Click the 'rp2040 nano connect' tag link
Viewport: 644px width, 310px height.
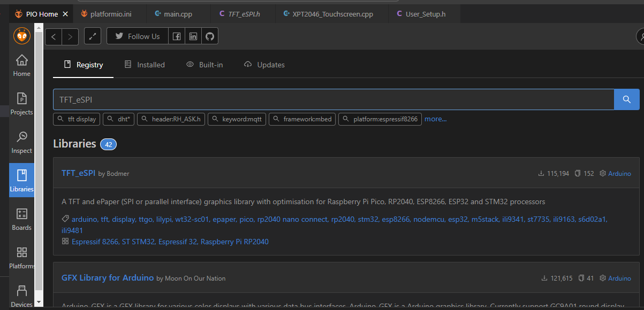[292, 219]
